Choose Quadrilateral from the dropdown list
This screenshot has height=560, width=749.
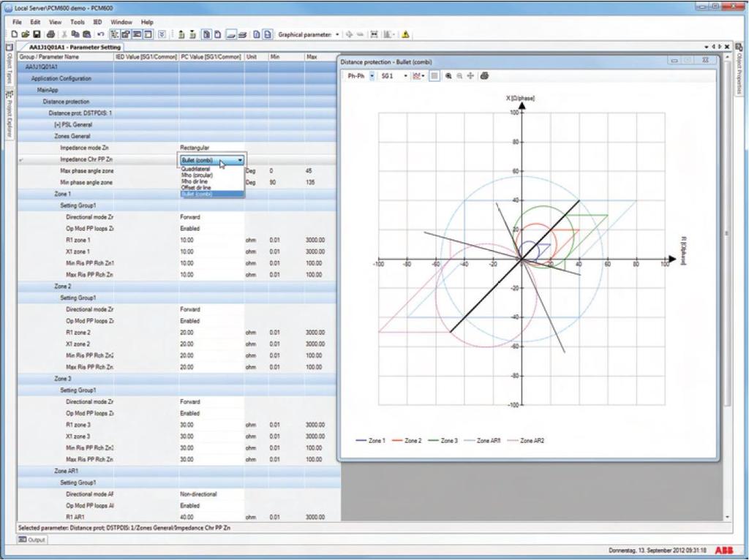click(212, 169)
